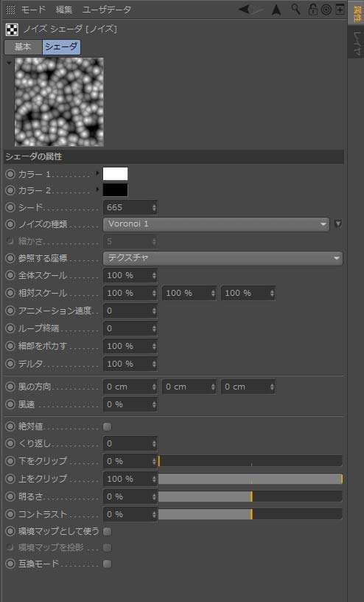
Task: Click the 風速 stepper arrows
Action: click(x=154, y=405)
